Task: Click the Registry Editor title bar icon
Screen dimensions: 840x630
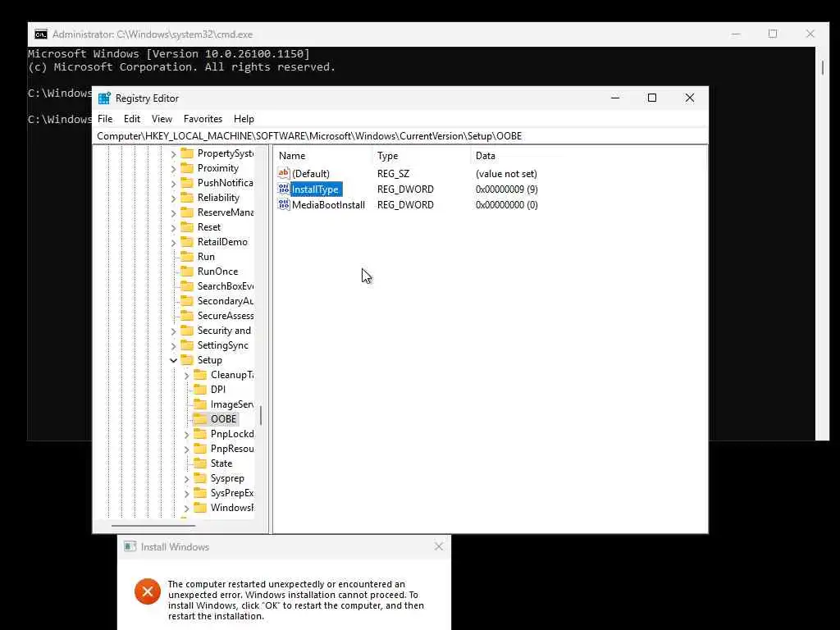Action: pos(104,98)
